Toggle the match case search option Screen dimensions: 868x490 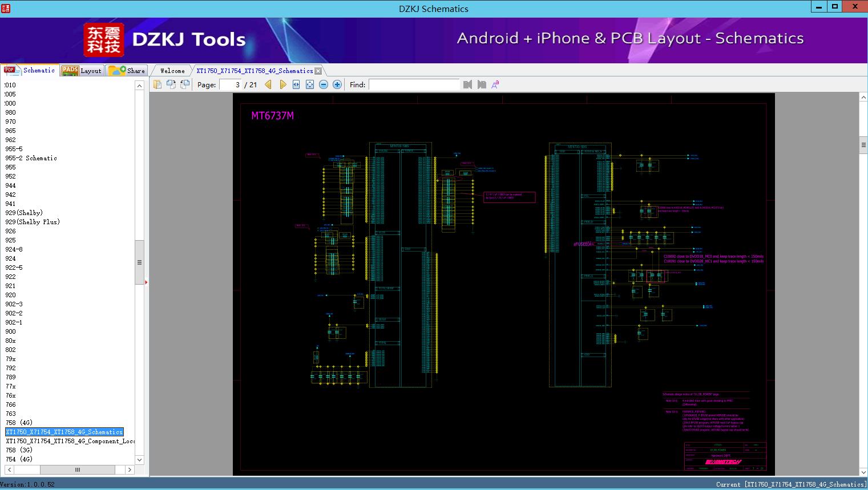tap(495, 84)
